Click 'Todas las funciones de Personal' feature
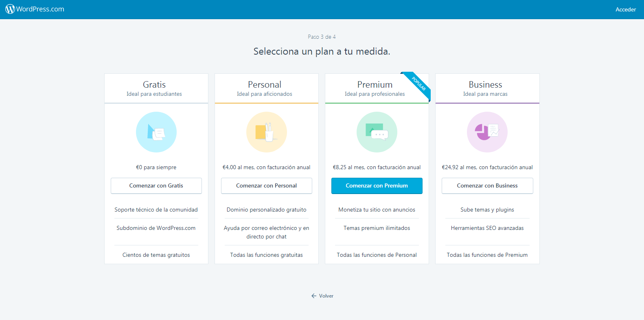 (x=377, y=255)
